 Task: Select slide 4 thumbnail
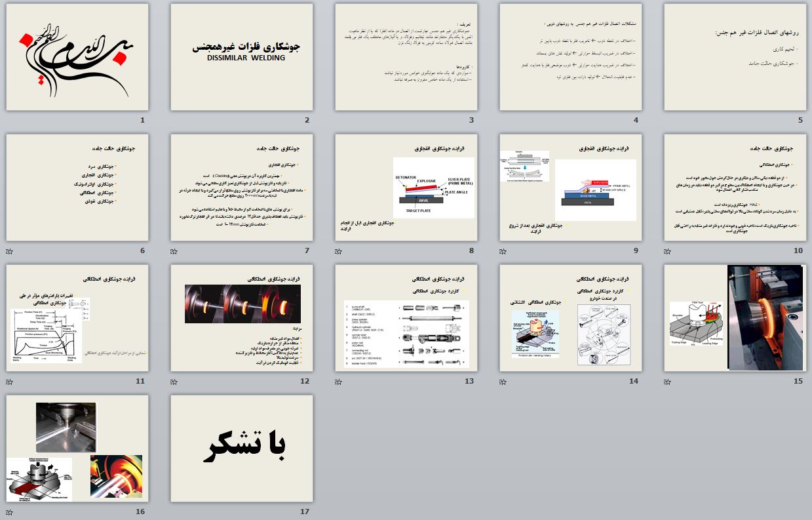tap(571, 57)
